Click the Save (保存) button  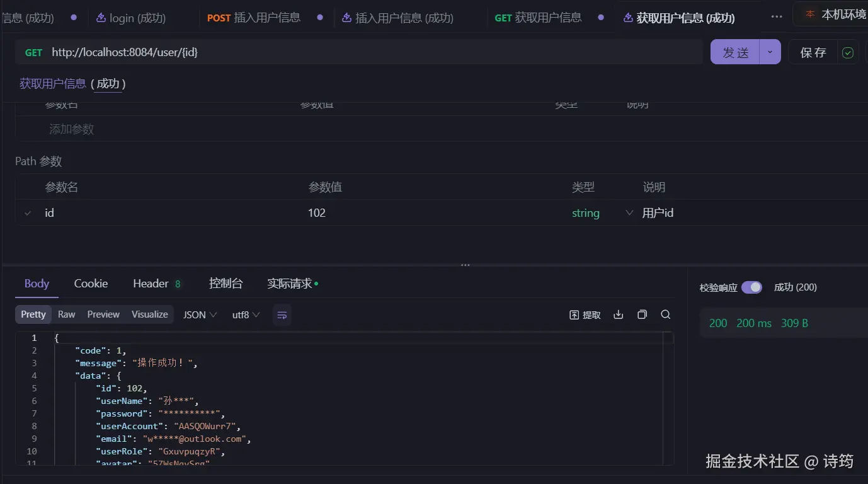click(813, 52)
